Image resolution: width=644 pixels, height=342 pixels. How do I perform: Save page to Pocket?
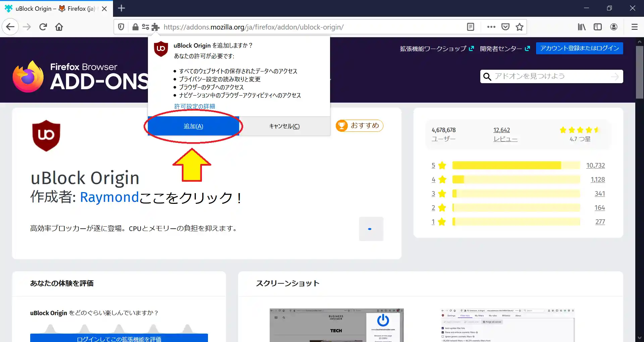point(505,27)
